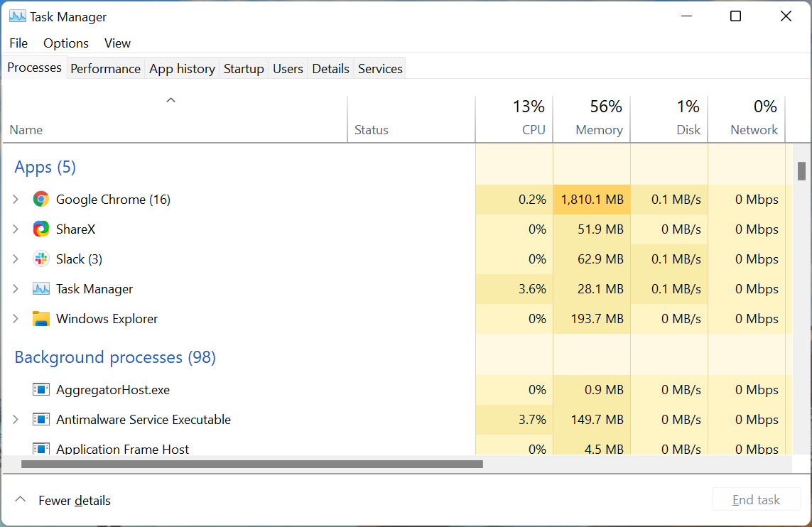This screenshot has height=527, width=812.
Task: Click the ShareX icon
Action: (x=40, y=229)
